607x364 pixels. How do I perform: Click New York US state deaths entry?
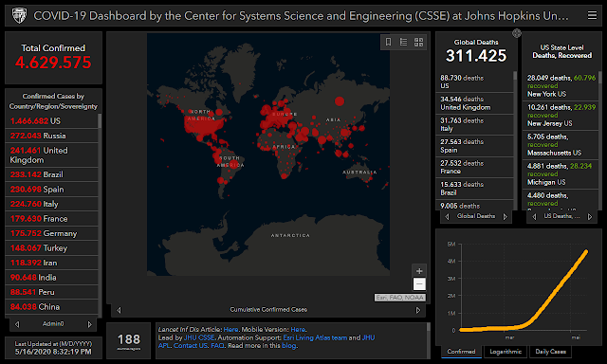click(561, 86)
